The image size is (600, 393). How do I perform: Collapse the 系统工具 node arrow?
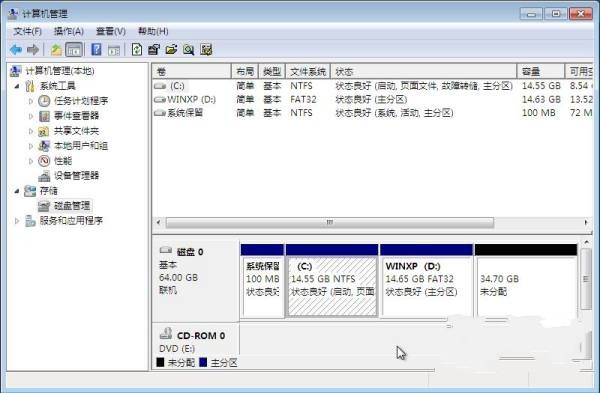click(17, 86)
